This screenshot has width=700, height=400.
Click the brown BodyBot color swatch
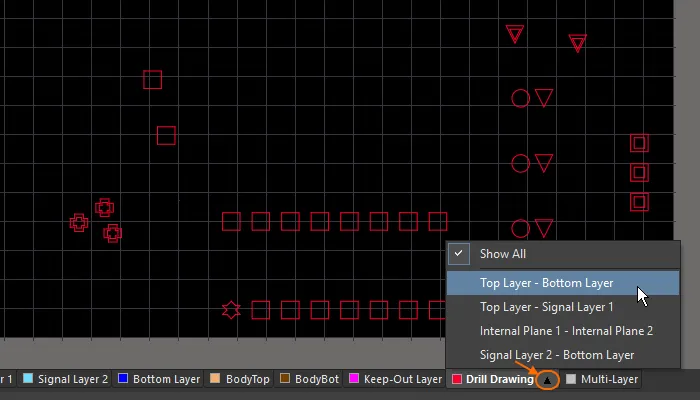pyautogui.click(x=285, y=379)
